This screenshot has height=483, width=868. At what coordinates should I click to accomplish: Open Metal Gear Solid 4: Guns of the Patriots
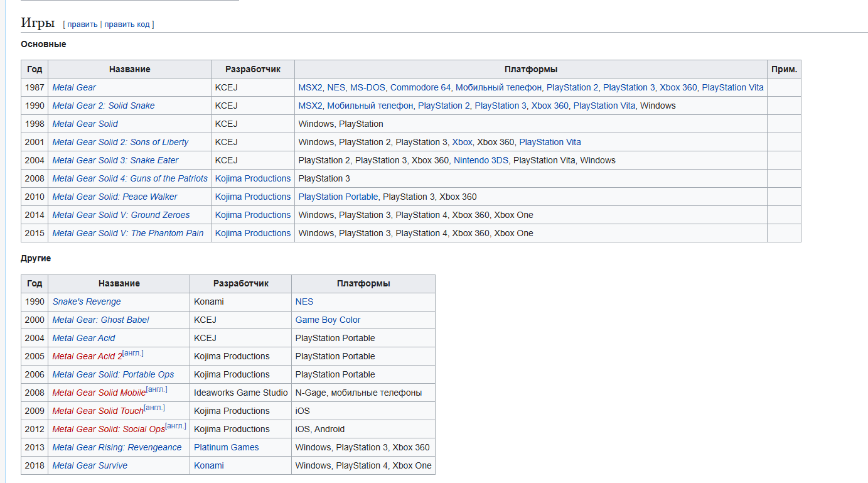pyautogui.click(x=129, y=178)
